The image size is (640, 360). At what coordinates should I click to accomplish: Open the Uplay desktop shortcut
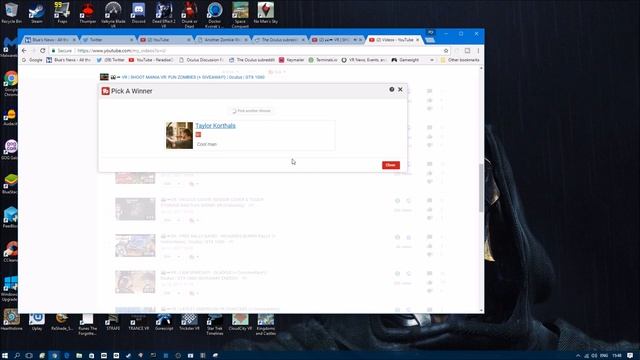tap(37, 322)
